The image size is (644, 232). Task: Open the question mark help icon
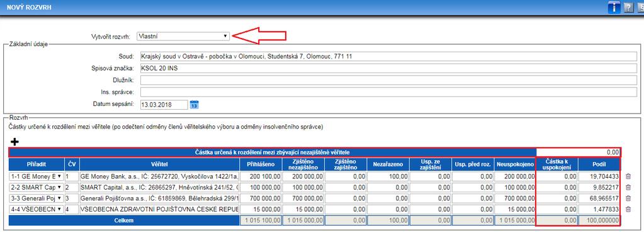tap(628, 8)
